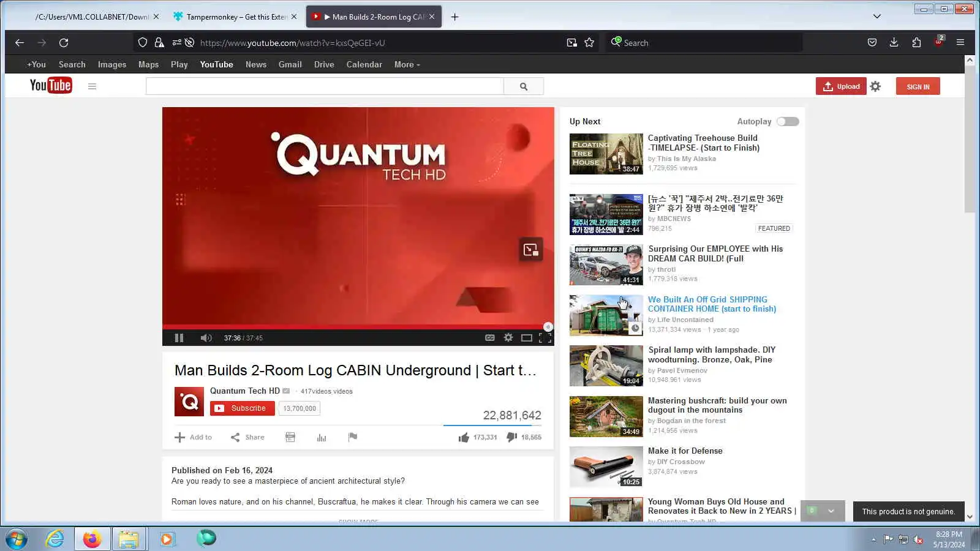Open a new browser tab
This screenshot has width=980, height=551.
click(x=454, y=17)
